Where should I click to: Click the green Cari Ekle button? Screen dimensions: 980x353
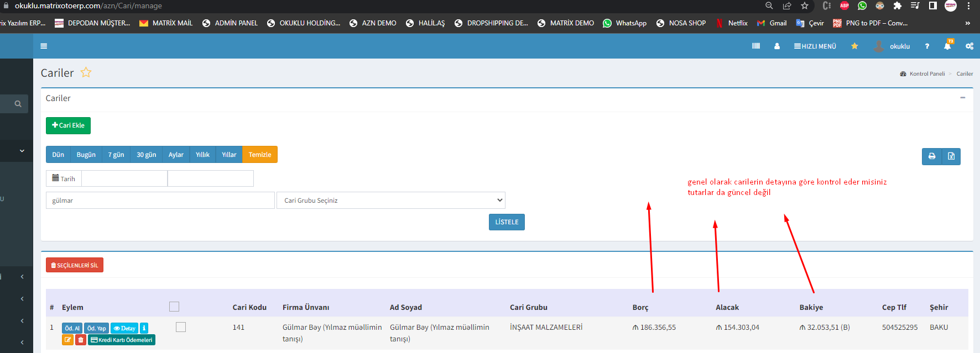point(68,125)
